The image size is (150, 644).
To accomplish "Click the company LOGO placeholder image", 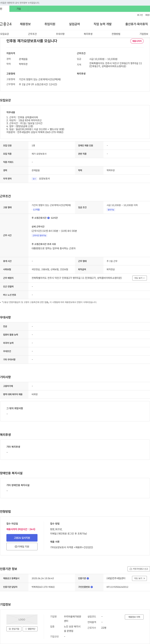I will (x=22, y=619).
